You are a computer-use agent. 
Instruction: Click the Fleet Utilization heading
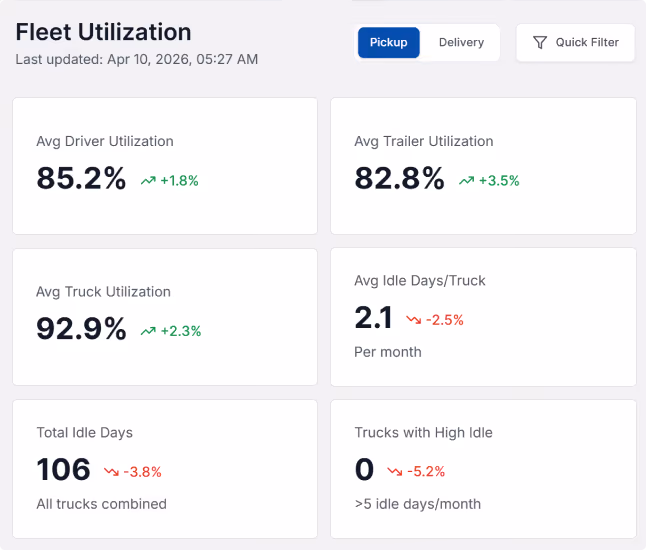[x=103, y=32]
